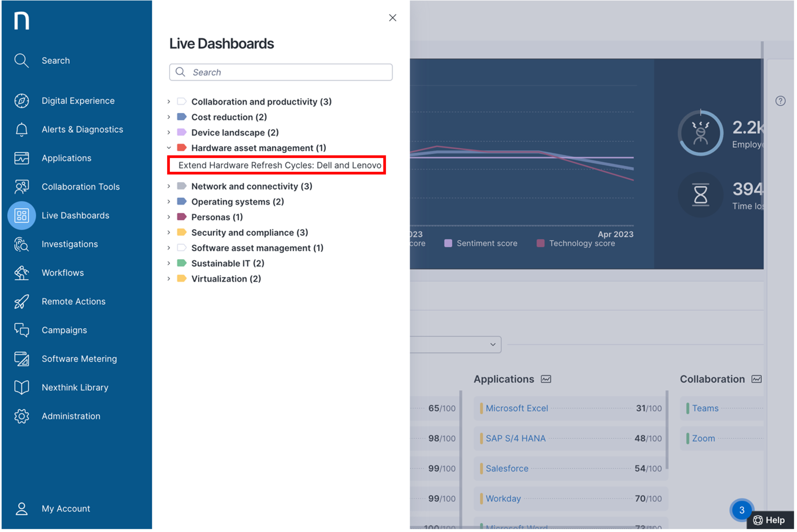The image size is (797, 532).
Task: Click the Microsoft Excel application link
Action: pyautogui.click(x=517, y=408)
